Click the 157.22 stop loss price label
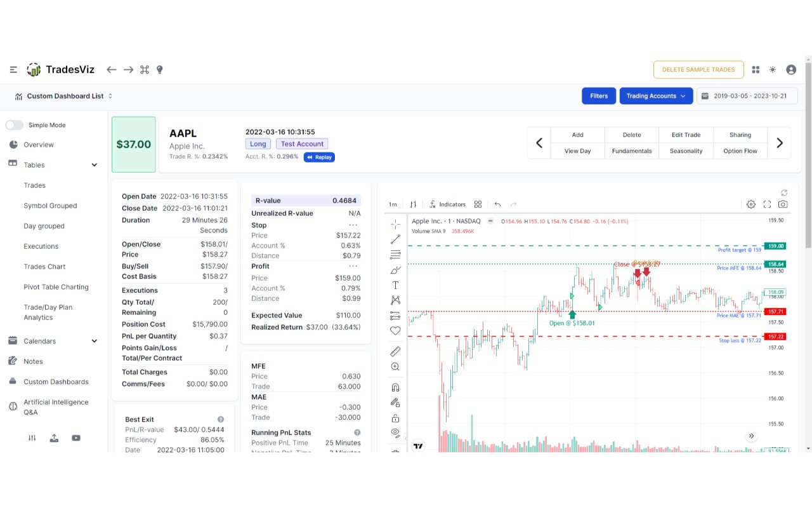The width and height of the screenshot is (812, 508). (776, 337)
